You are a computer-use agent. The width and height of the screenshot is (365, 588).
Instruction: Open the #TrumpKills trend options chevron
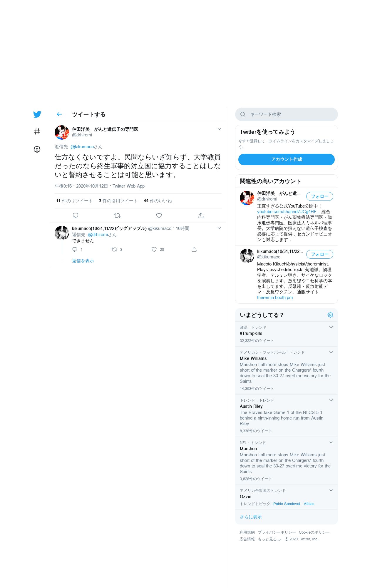pyautogui.click(x=331, y=327)
